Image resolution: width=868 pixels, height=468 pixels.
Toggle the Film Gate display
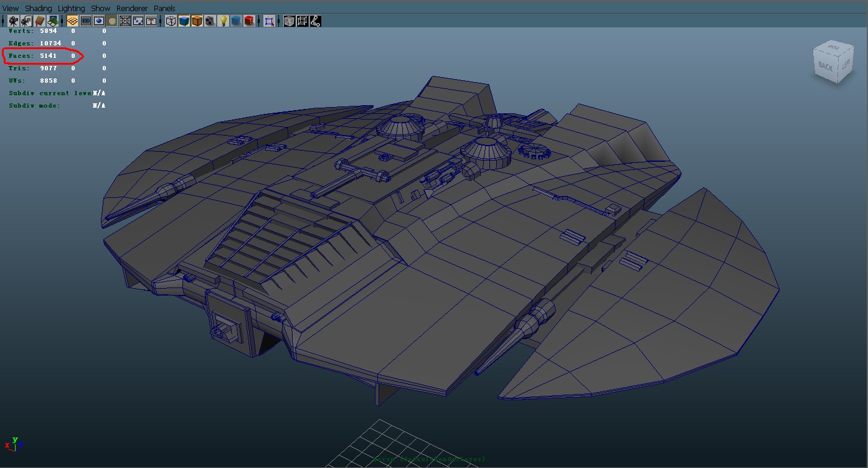[x=85, y=21]
